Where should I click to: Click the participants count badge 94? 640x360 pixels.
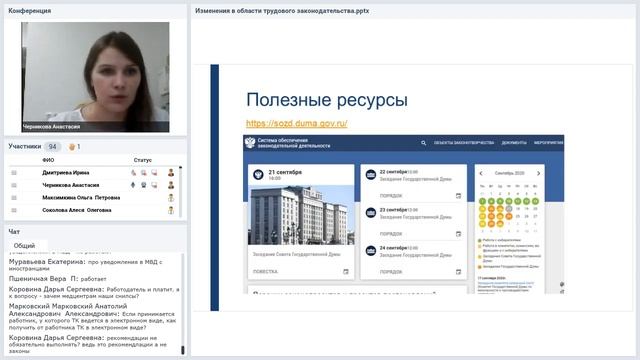click(52, 147)
